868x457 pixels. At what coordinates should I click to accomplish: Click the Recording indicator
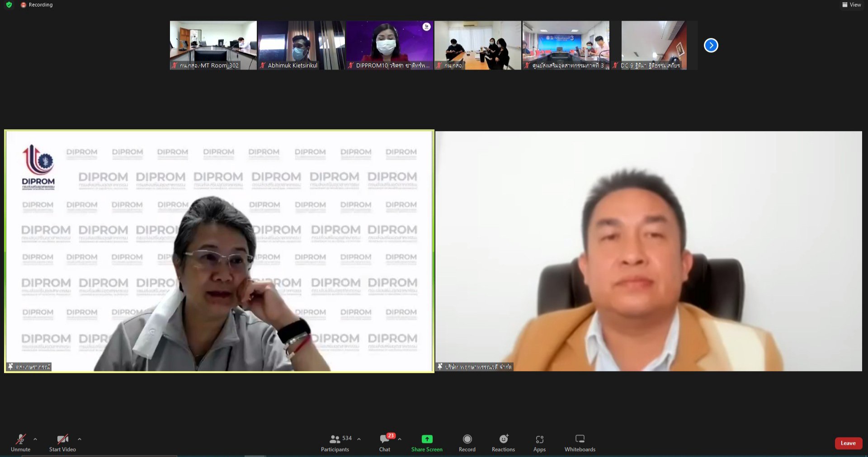[37, 5]
